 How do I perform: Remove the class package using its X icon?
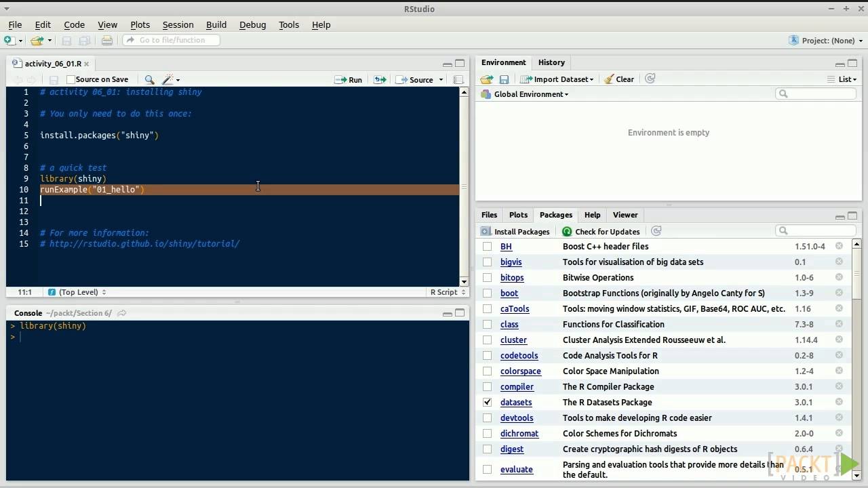[x=839, y=324]
